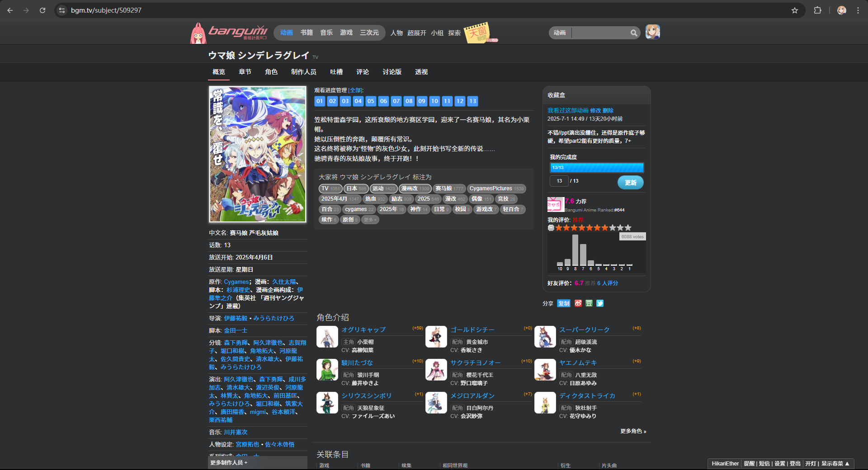Toggle episode 07 watch status
This screenshot has height=470, width=868.
coord(396,101)
